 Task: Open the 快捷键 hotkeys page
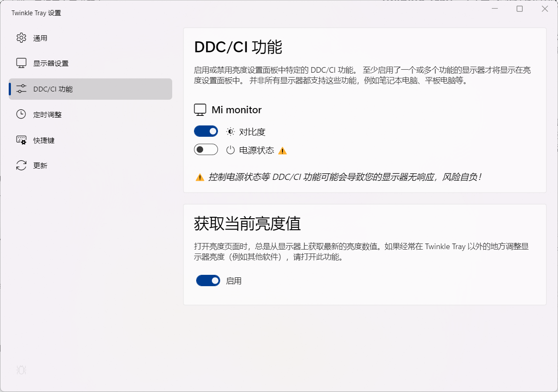[x=44, y=140]
